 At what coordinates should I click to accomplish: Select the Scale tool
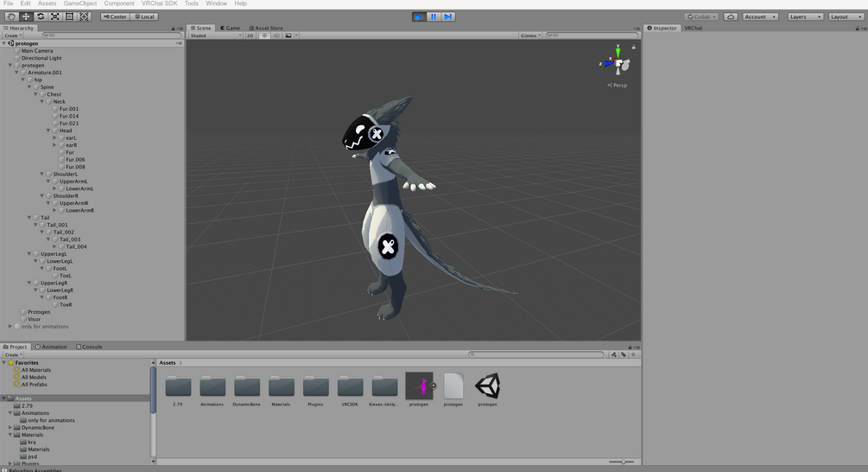coord(54,16)
